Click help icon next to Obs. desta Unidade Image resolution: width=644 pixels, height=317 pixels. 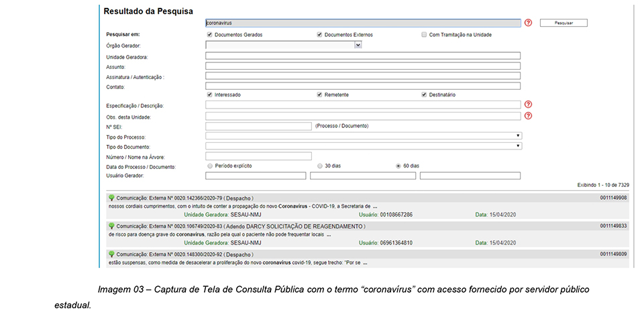pyautogui.click(x=529, y=116)
